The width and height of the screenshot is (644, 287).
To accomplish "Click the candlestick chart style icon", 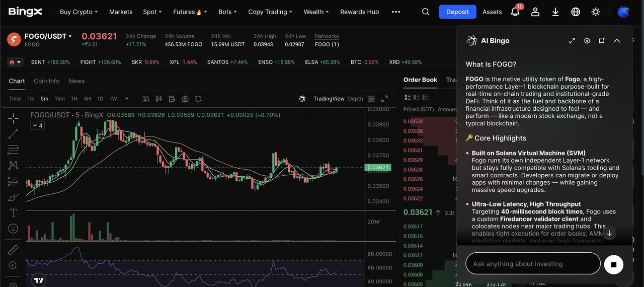I will 159,99.
